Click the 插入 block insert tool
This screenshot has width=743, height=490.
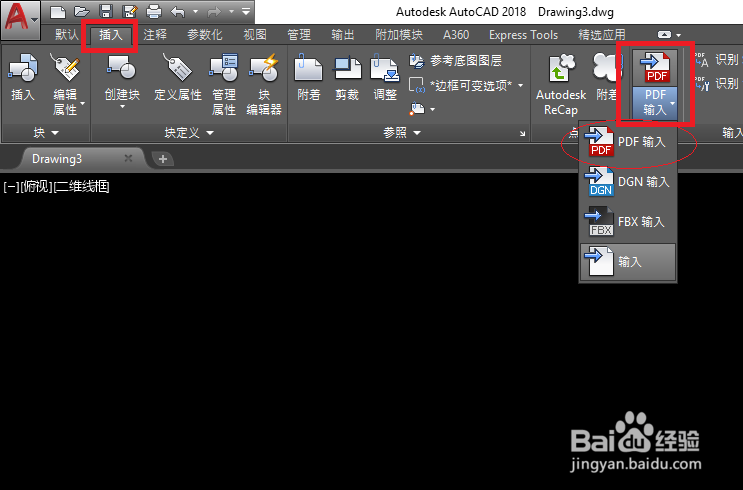click(23, 78)
